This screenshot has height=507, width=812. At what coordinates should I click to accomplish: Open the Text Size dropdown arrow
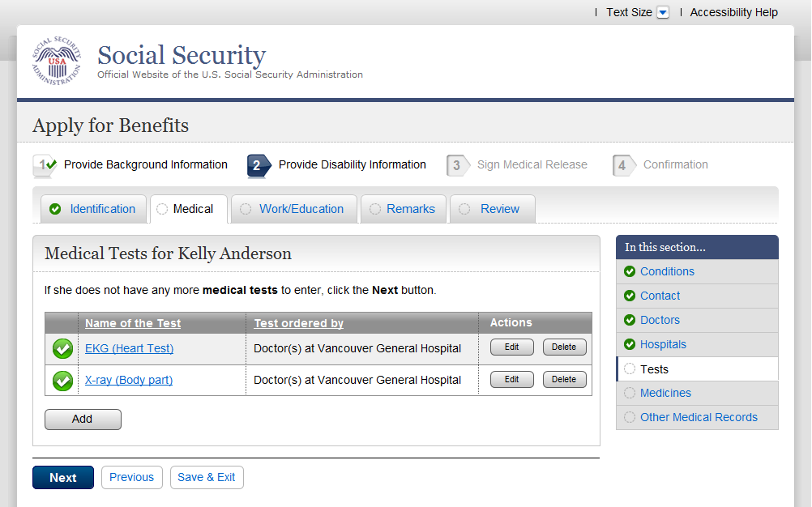(x=663, y=13)
